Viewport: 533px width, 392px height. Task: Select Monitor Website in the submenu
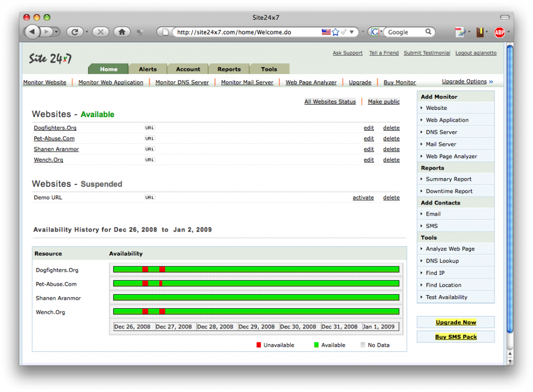(45, 82)
